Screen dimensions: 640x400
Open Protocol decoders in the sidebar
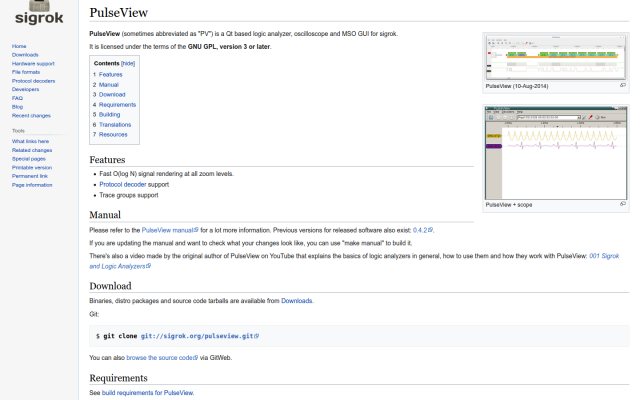click(x=33, y=81)
